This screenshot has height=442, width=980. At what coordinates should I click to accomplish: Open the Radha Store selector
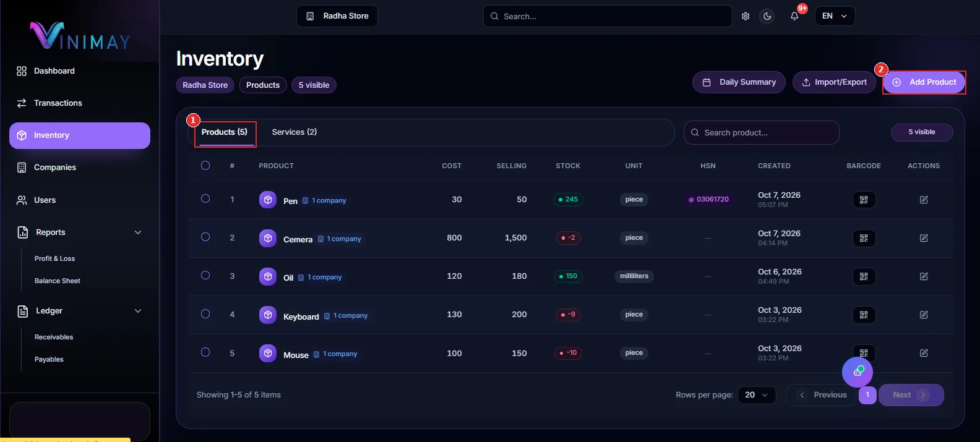(x=337, y=16)
